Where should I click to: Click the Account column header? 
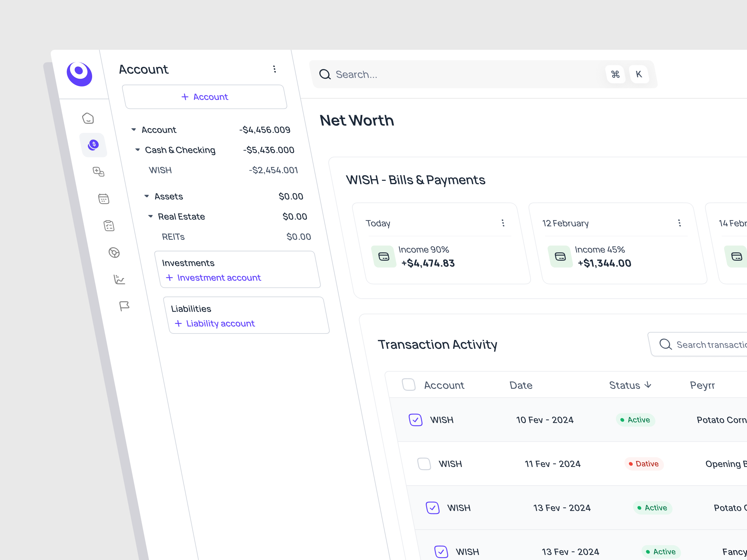(x=444, y=385)
